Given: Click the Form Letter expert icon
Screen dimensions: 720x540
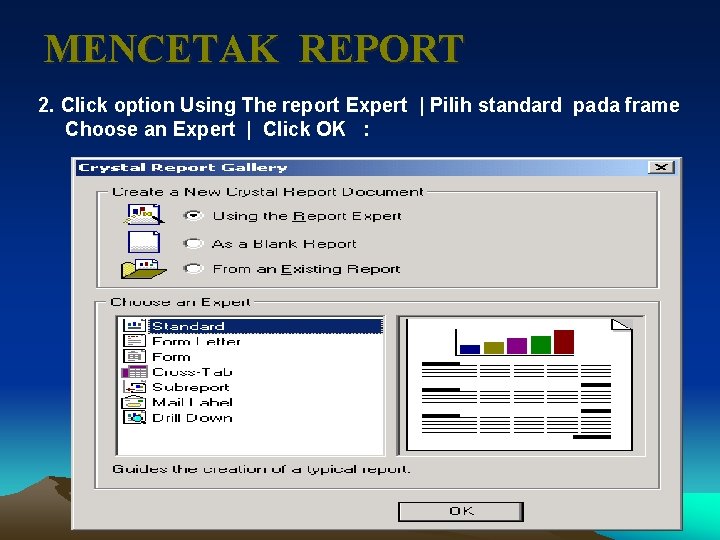Looking at the screenshot, I should (x=135, y=341).
